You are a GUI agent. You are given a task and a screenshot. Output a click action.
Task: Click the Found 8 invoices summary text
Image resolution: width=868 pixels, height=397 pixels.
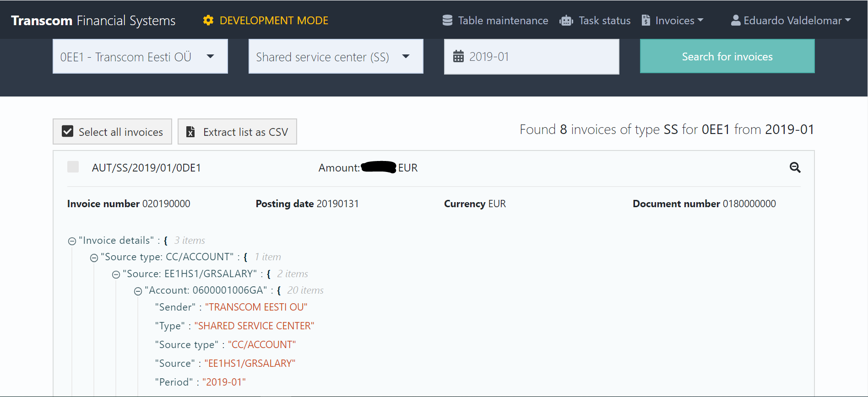pyautogui.click(x=667, y=129)
